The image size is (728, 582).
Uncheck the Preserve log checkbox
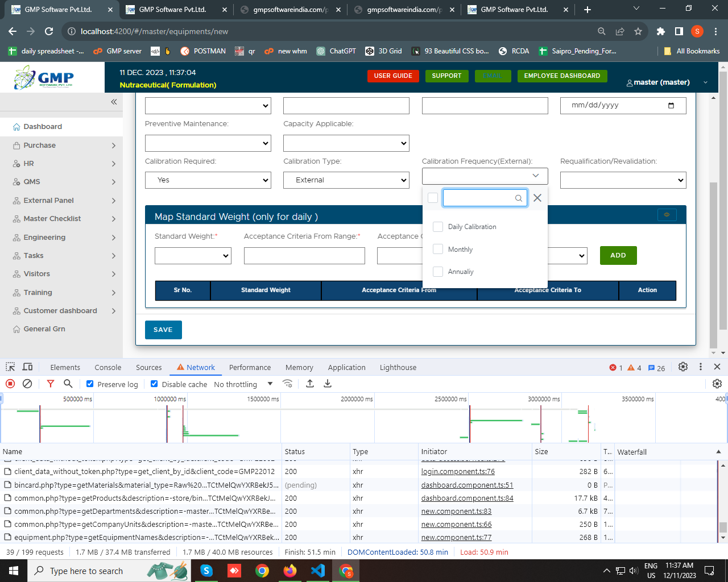click(x=90, y=384)
